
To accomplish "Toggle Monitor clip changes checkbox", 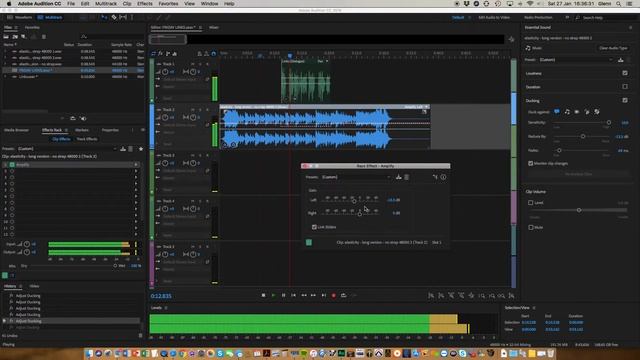I will [x=531, y=163].
